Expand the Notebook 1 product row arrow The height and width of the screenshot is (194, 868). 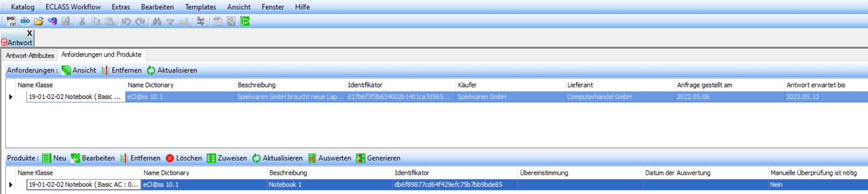pos(11,185)
